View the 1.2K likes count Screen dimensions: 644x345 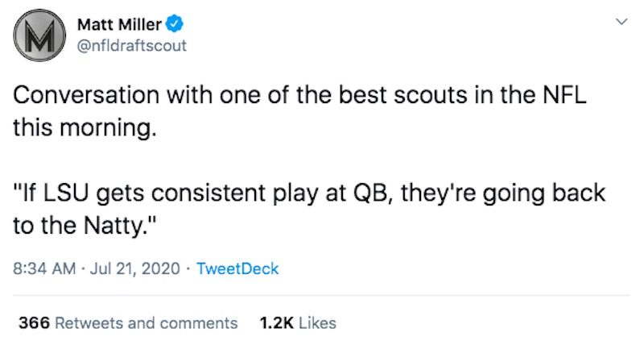276,322
